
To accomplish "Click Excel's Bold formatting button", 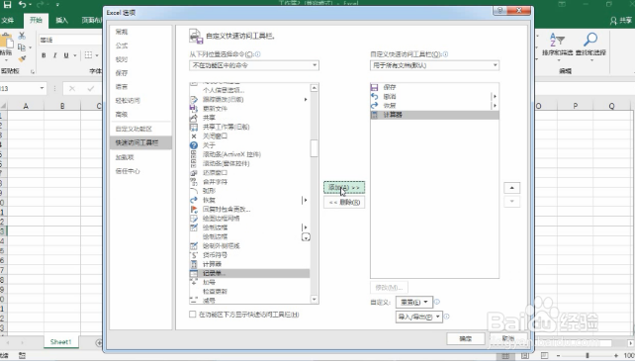I will point(44,55).
